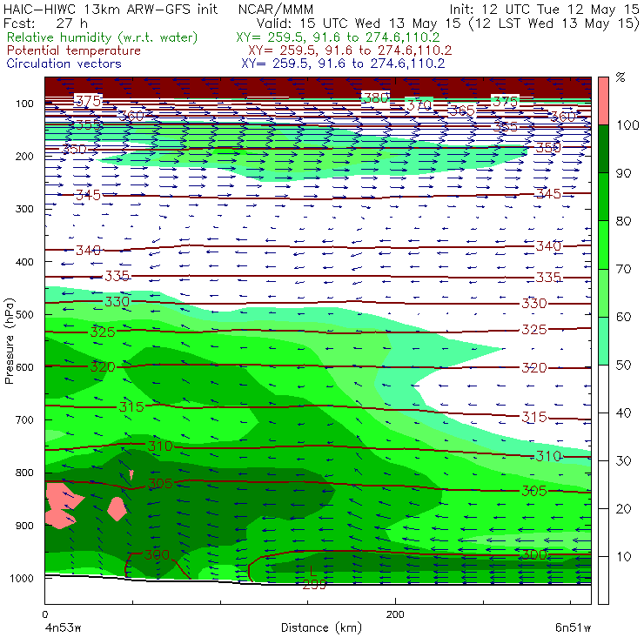Pick the pink above-100% colorbar swatch
Image resolution: width=644 pixels, height=644 pixels.
pos(603,101)
